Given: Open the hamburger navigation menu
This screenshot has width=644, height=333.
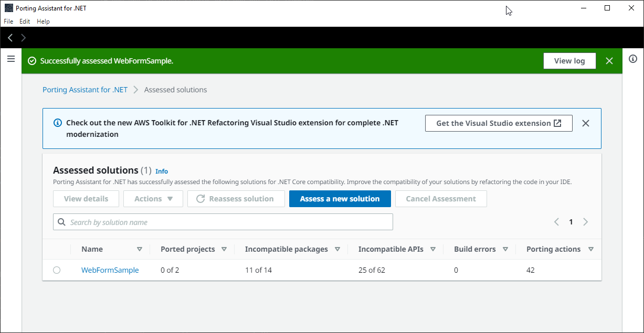Looking at the screenshot, I should tap(10, 59).
